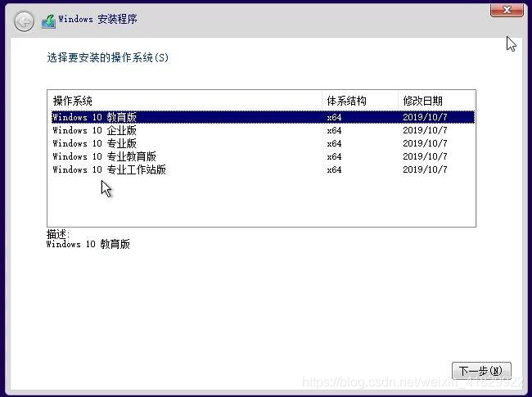532x397 pixels.
Task: Click 2019/10/7 date in 教育版 row
Action: (x=425, y=117)
